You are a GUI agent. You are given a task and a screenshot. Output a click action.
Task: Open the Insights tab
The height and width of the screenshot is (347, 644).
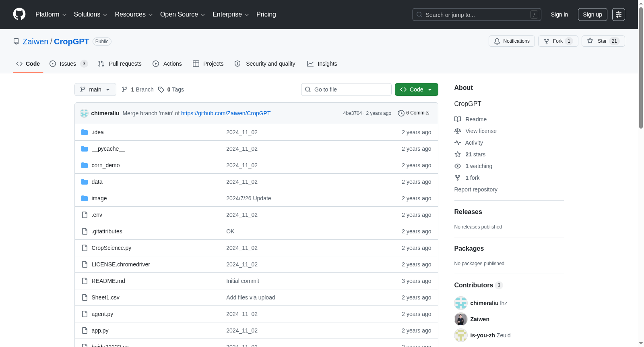point(322,64)
